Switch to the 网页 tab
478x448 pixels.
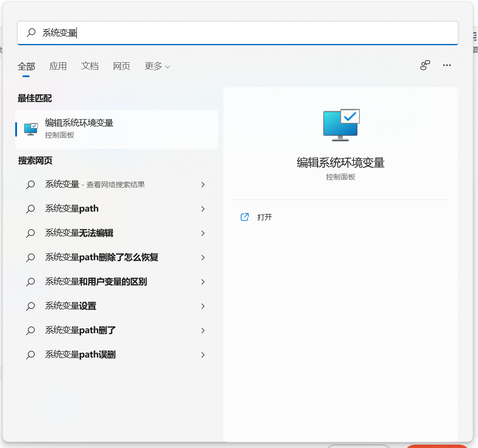[121, 66]
